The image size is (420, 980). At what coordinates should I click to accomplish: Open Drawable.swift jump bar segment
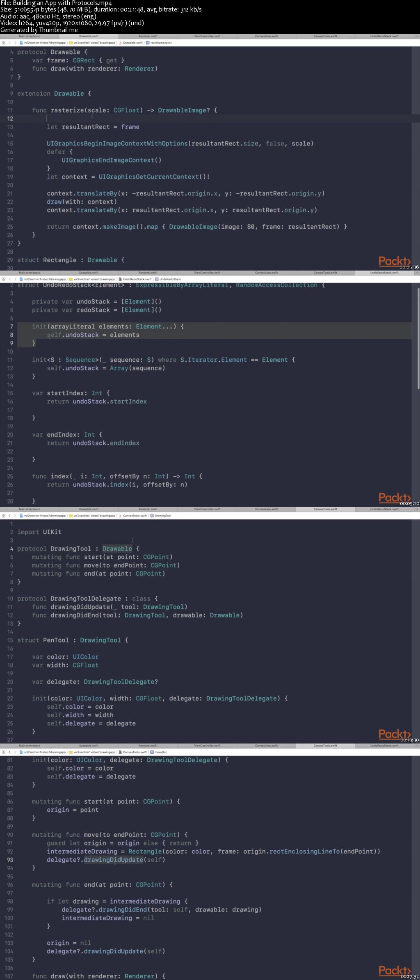coord(133,43)
